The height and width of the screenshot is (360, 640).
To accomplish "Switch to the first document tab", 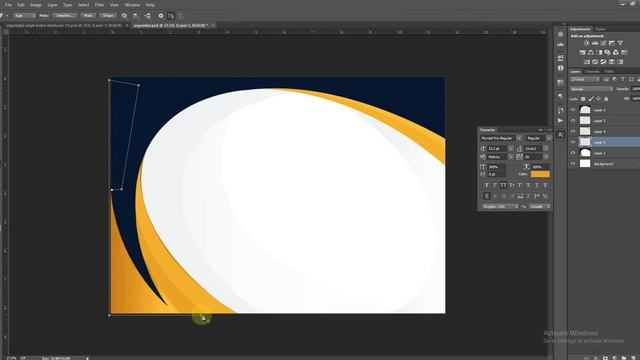I will 64,25.
